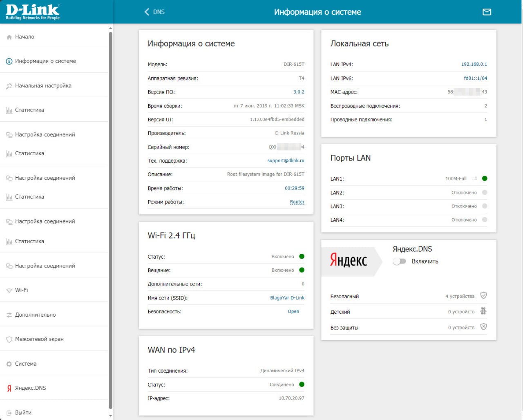
Task: Click the D-Link logo
Action: (x=33, y=12)
